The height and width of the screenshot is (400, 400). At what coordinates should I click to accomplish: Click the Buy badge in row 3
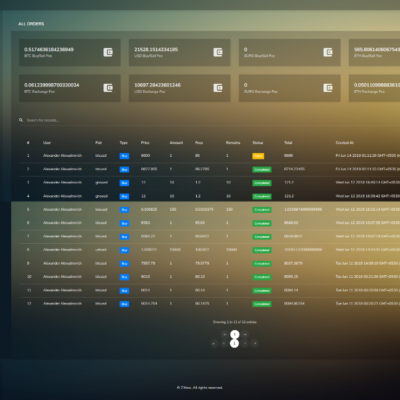(124, 183)
